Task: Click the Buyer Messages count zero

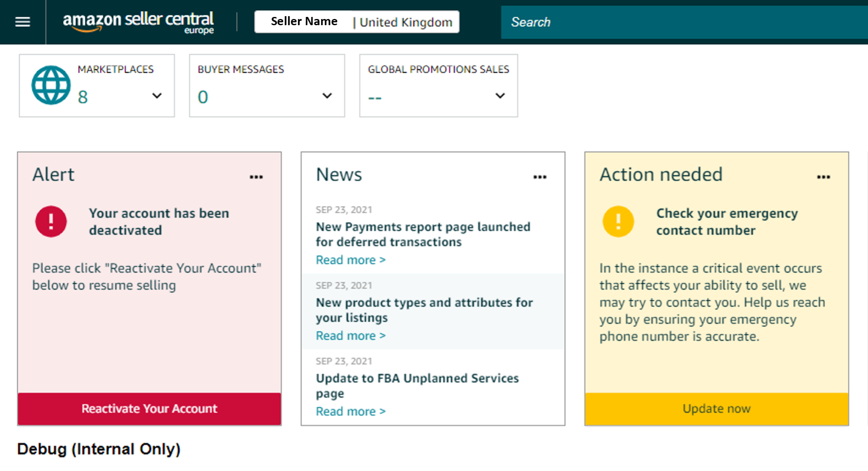Action: tap(203, 97)
